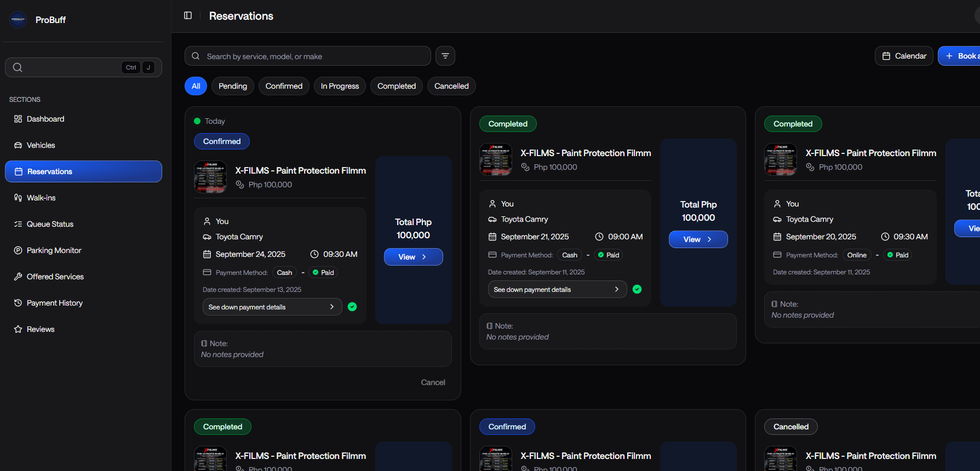Click the Confirmed status badge in the Today card
The image size is (980, 471).
click(x=222, y=141)
